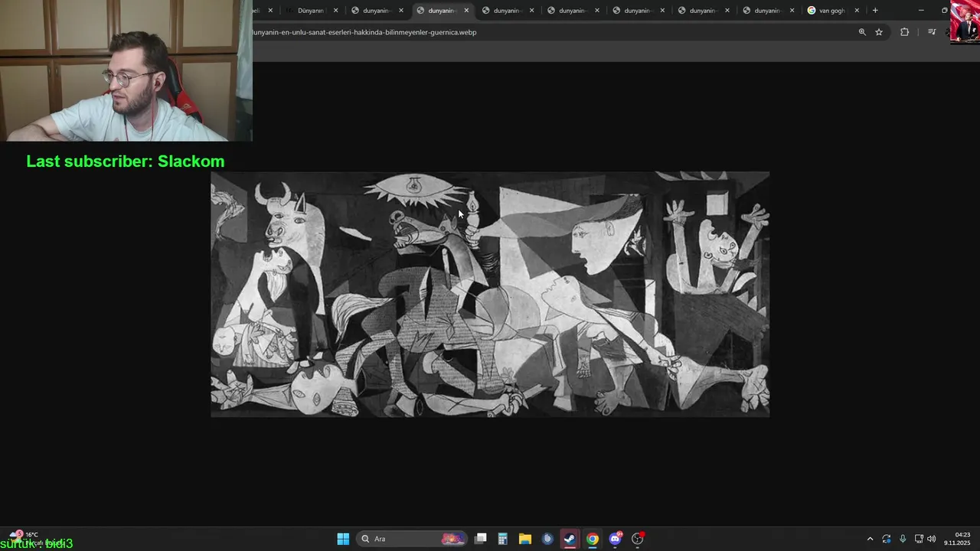Close the van gogh tab
This screenshot has width=980, height=551.
coord(857,11)
